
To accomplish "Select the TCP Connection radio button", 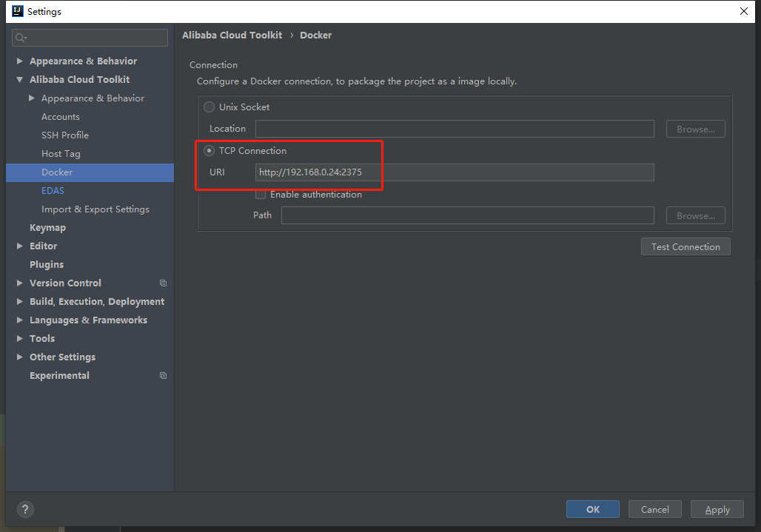I will 209,150.
